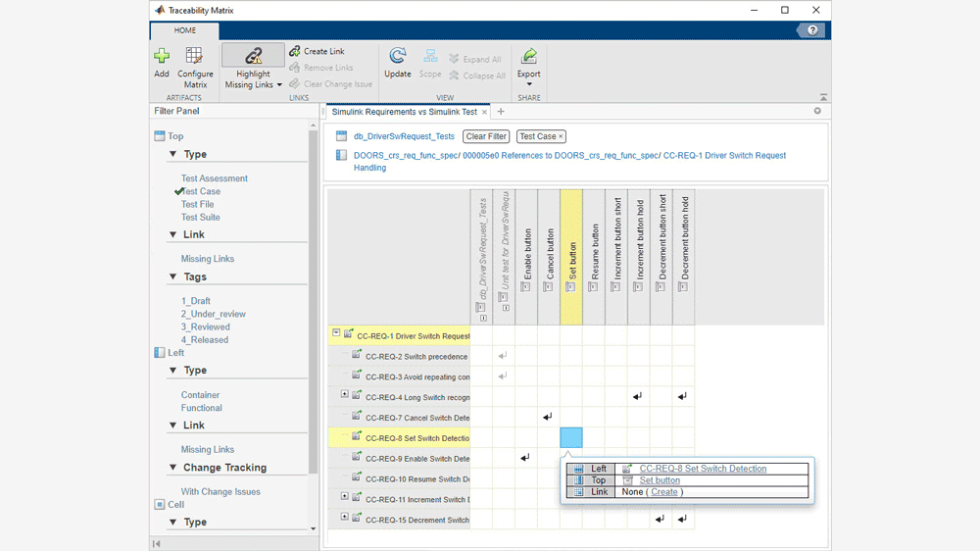Click the Add artifacts icon

(162, 57)
